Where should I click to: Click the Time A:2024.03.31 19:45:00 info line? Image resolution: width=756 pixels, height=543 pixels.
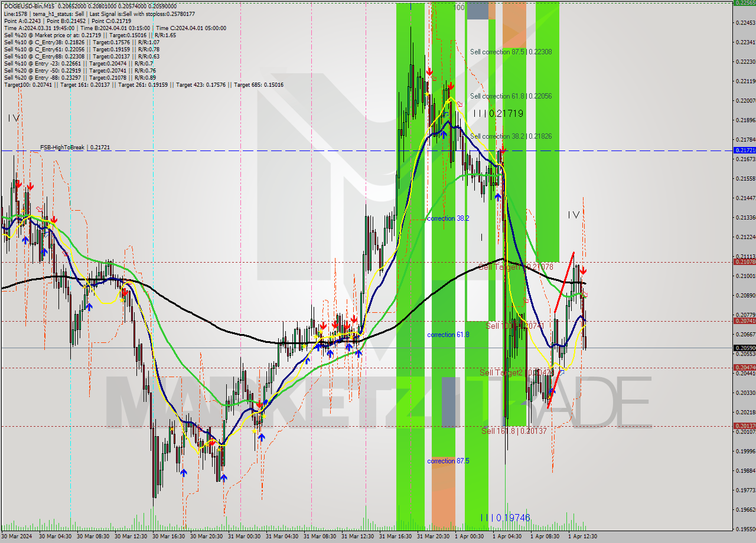pyautogui.click(x=115, y=28)
